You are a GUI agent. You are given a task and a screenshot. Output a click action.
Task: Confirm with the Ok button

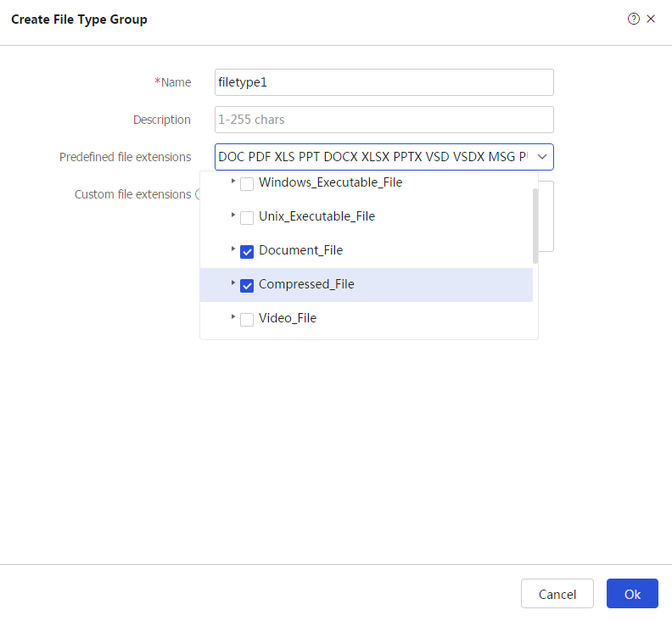[632, 594]
